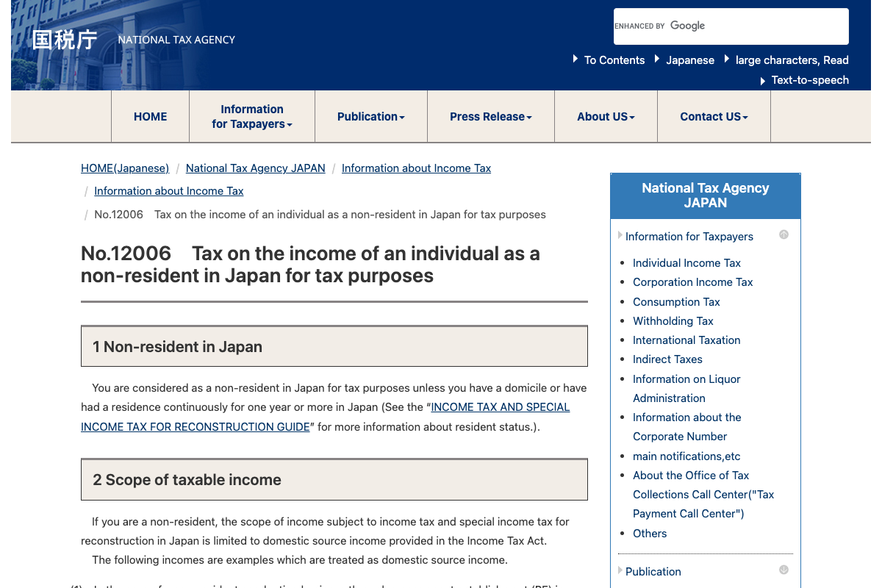Open Information on Liquor Administration link

(x=686, y=389)
